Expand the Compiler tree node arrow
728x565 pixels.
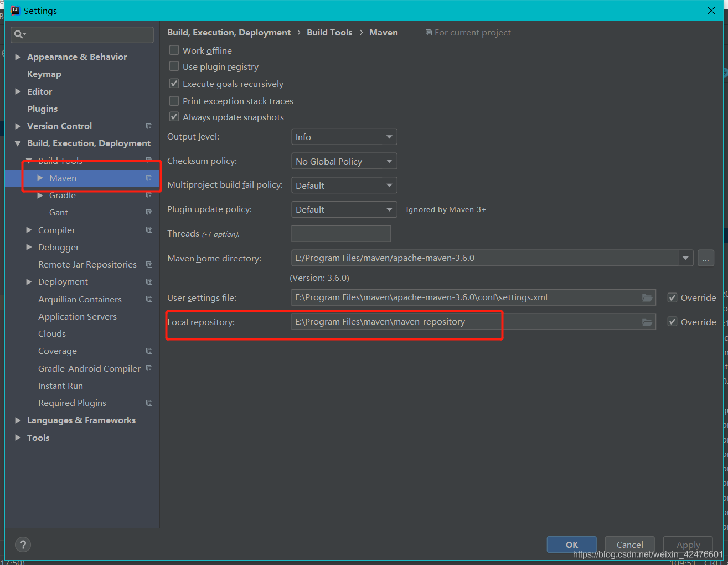coord(29,230)
